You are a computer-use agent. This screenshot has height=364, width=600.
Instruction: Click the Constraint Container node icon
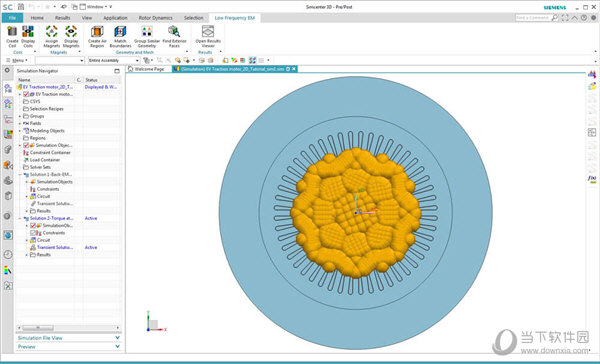(26, 152)
